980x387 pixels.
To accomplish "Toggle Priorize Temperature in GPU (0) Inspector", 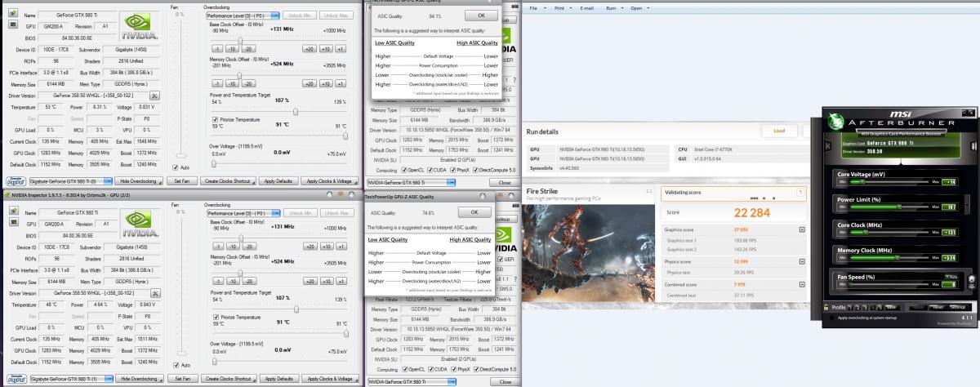I will click(215, 118).
